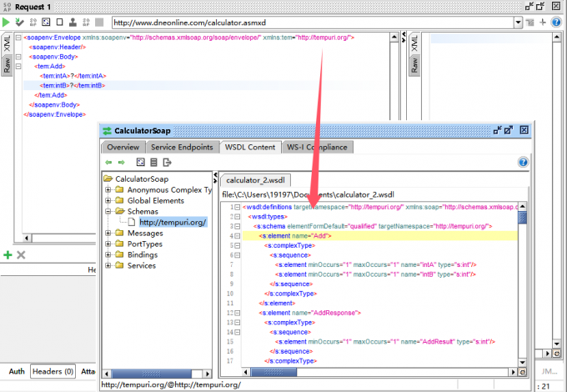Image resolution: width=567 pixels, height=392 pixels.
Task: Select the CalculatorSoap root tree node
Action: [x=142, y=178]
